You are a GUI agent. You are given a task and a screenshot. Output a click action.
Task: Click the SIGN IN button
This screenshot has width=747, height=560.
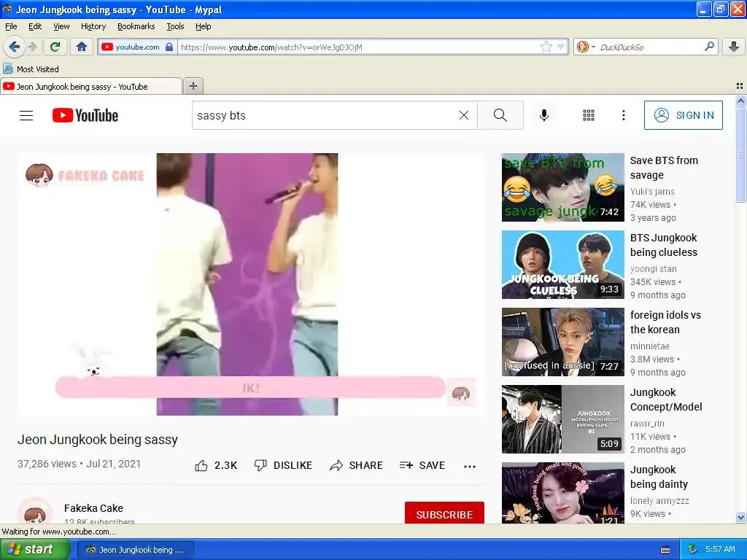[683, 115]
